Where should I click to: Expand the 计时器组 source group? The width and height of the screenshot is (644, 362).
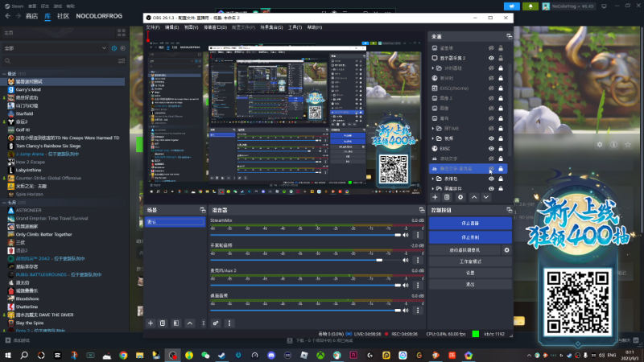click(x=432, y=68)
